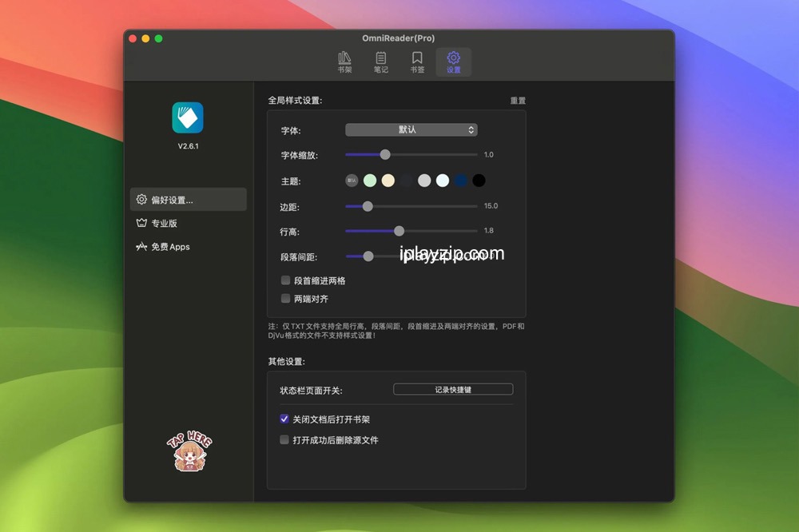The height and width of the screenshot is (532, 799).
Task: Click the 行高 line height slider knob
Action: point(399,231)
